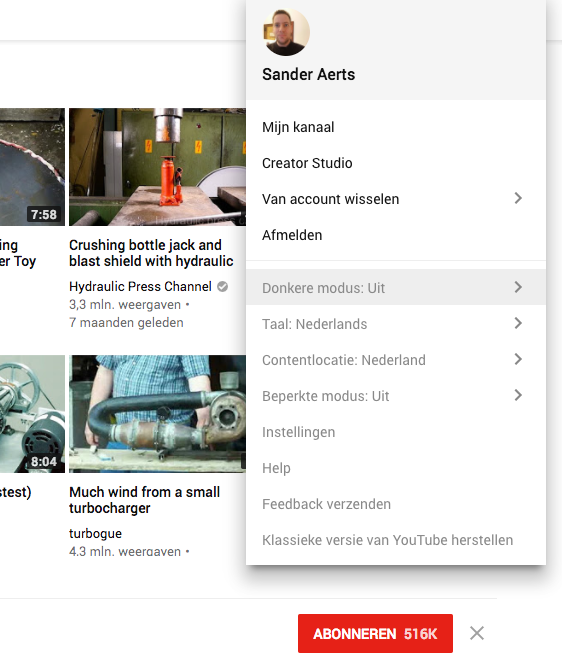562x667 pixels.
Task: Click the Sander Aerts profile avatar
Action: (286, 32)
